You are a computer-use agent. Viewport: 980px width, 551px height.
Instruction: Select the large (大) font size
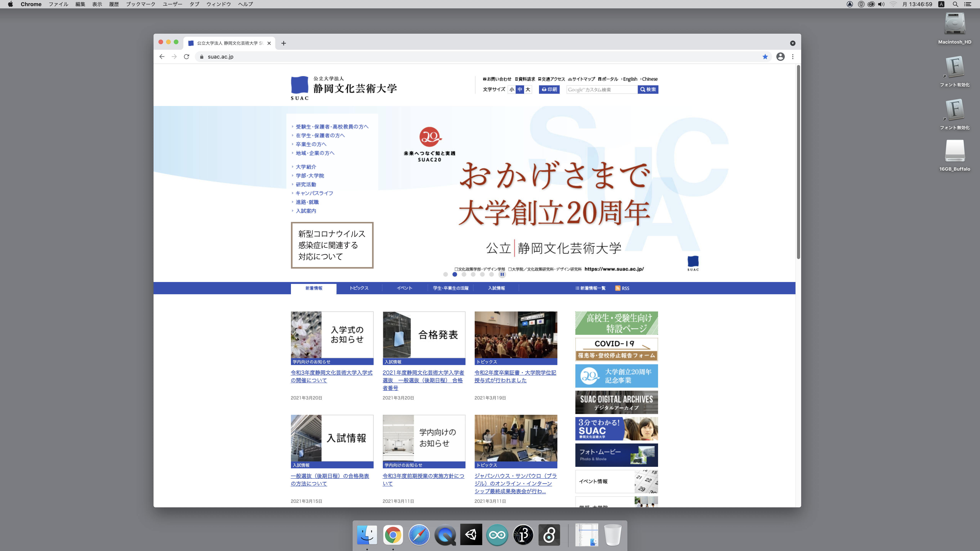coord(528,89)
